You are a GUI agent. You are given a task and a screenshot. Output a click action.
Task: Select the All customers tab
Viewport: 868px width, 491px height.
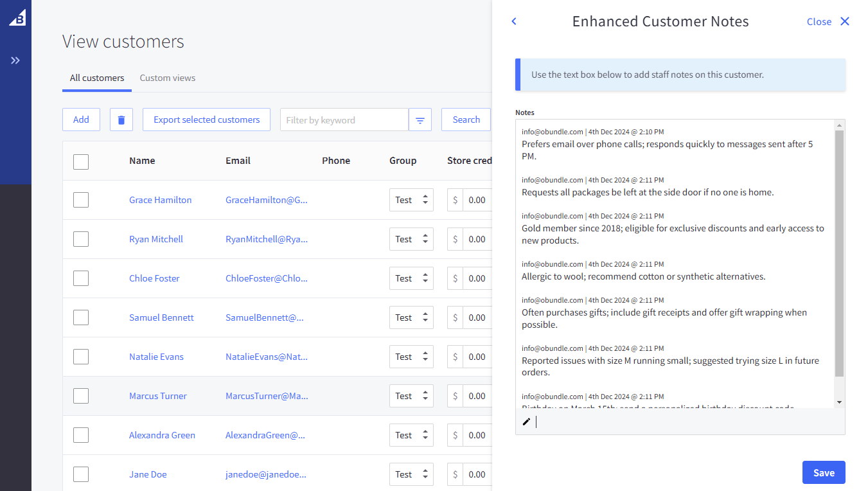[96, 78]
